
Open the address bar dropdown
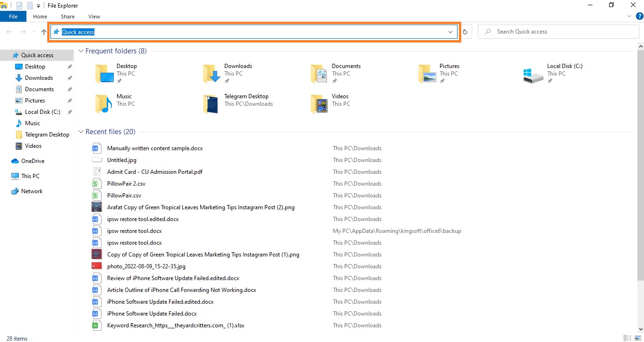click(x=450, y=32)
